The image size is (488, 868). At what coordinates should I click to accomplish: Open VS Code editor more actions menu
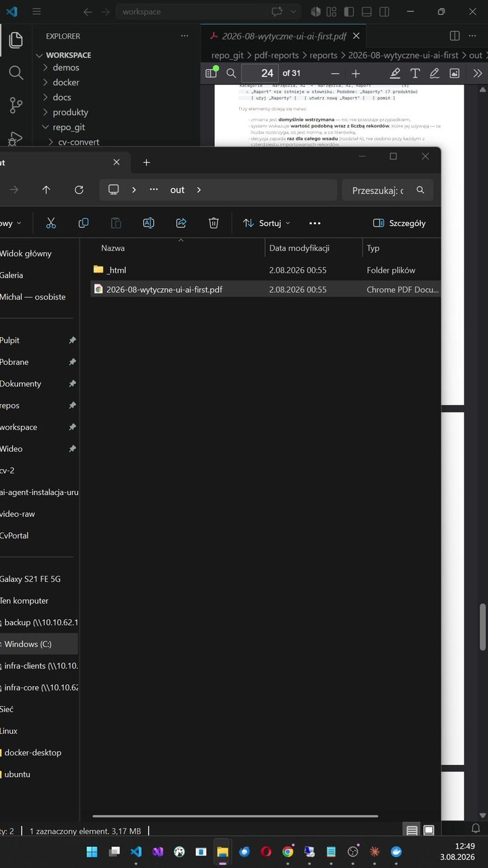474,36
